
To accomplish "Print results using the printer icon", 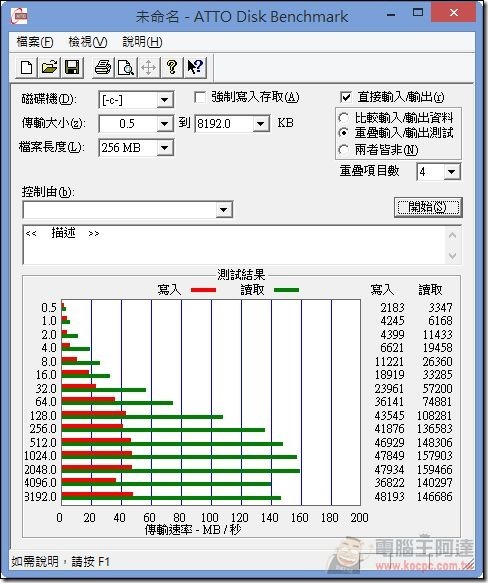I will pos(103,67).
